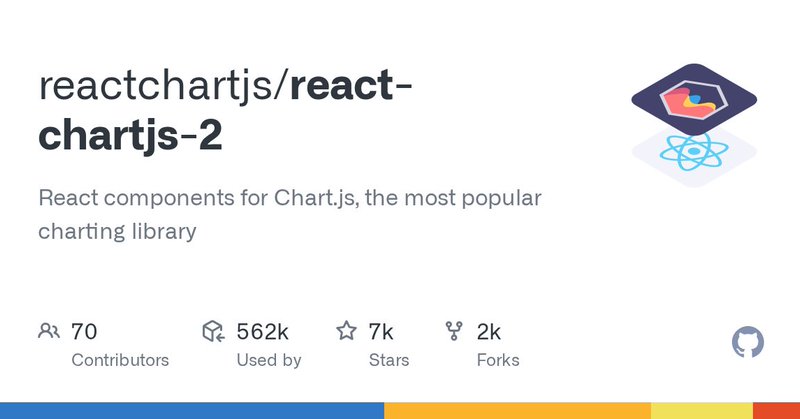The image size is (800, 419).
Task: Click the red language bar segment
Action: coord(777,410)
